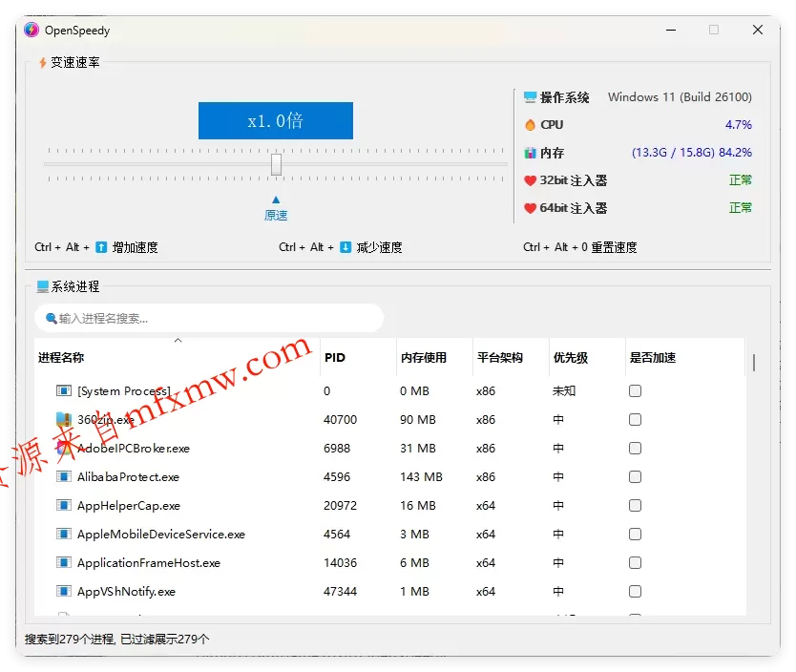
Task: Tick the 是否加速 checkbox for 360zip.exe
Action: [635, 419]
